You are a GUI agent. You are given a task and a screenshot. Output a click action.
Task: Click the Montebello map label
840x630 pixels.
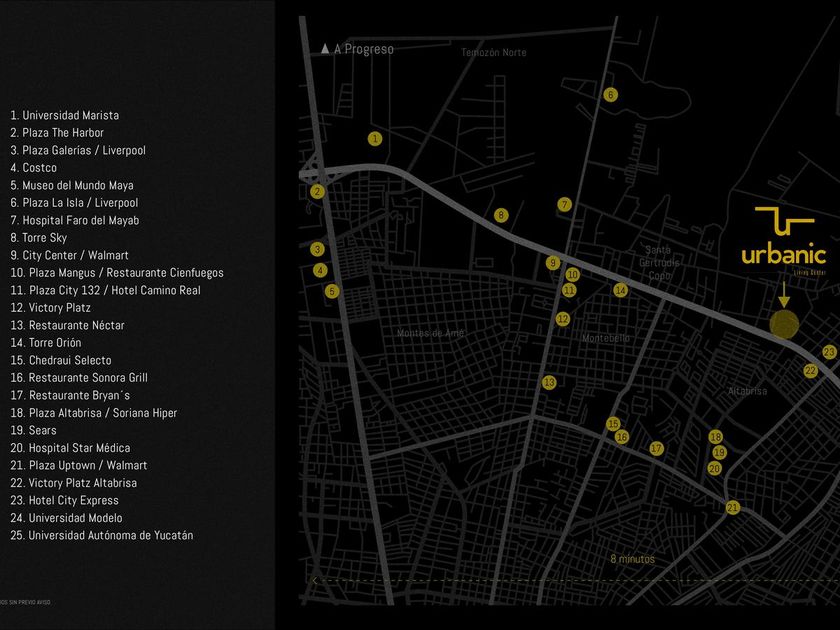[606, 338]
